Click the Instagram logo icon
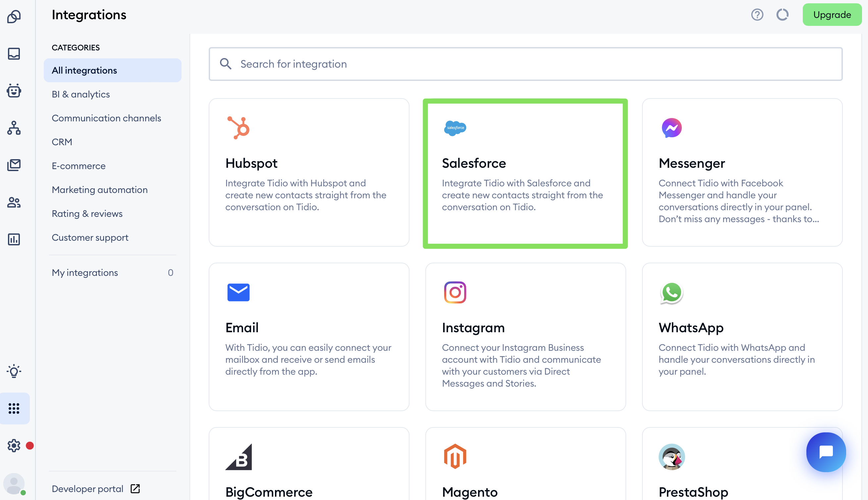 point(455,292)
